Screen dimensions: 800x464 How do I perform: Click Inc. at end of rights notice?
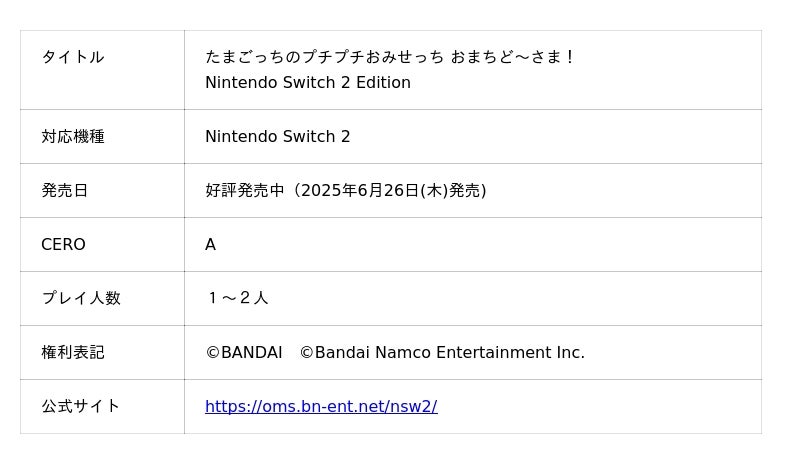(x=571, y=352)
